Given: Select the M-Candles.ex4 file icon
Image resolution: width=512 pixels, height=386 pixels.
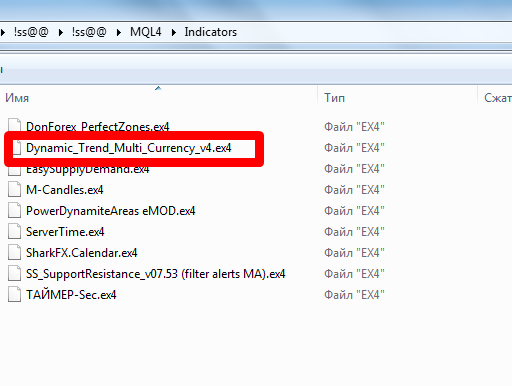Looking at the screenshot, I should 14,189.
